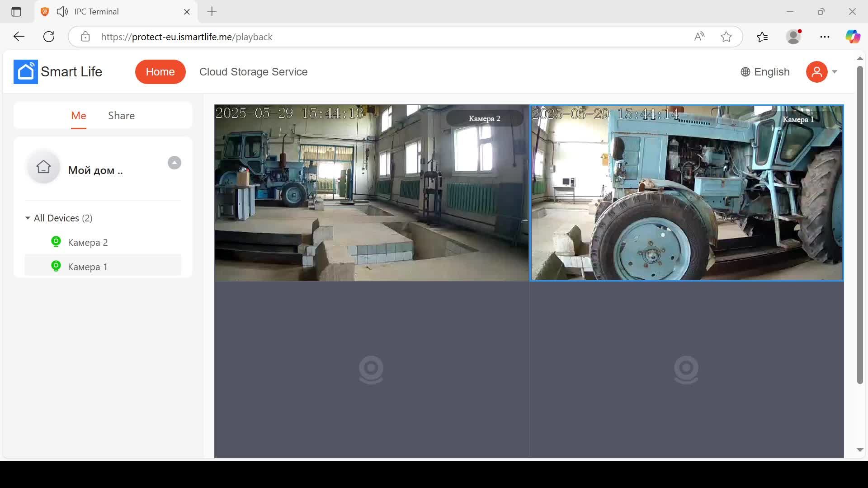Open the browser profile icon
The image size is (868, 488).
(794, 37)
